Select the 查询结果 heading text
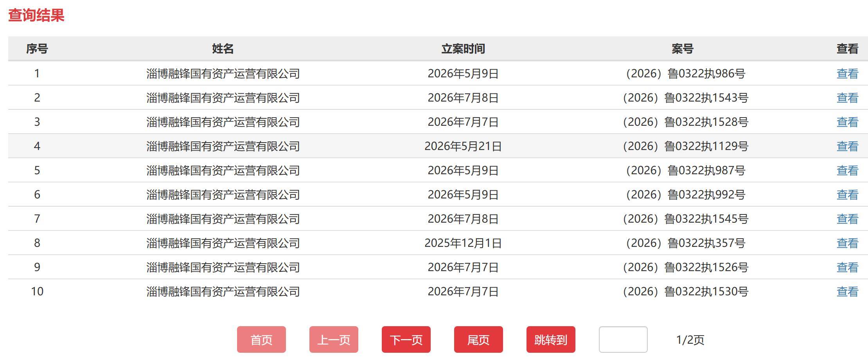The height and width of the screenshot is (359, 868). [x=36, y=15]
